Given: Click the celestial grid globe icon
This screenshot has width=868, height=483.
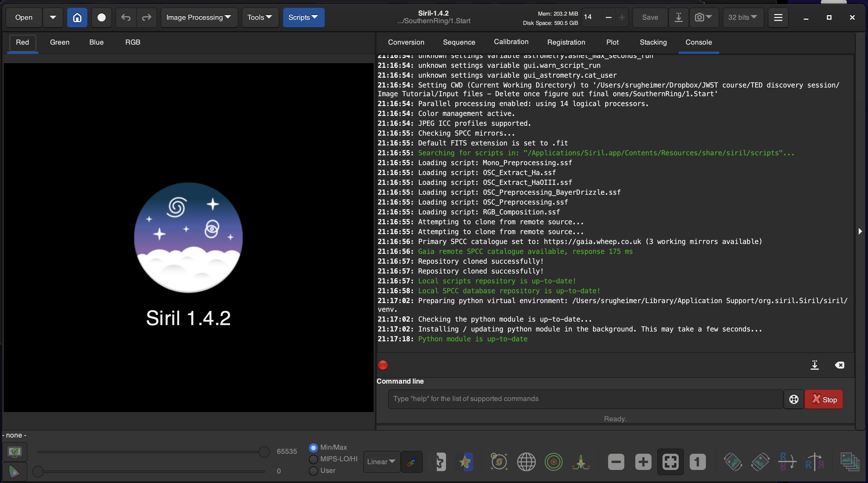Looking at the screenshot, I should [x=526, y=462].
